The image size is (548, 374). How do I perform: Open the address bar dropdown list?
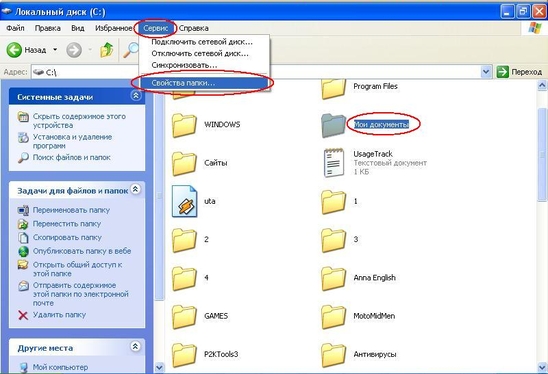pyautogui.click(x=486, y=72)
